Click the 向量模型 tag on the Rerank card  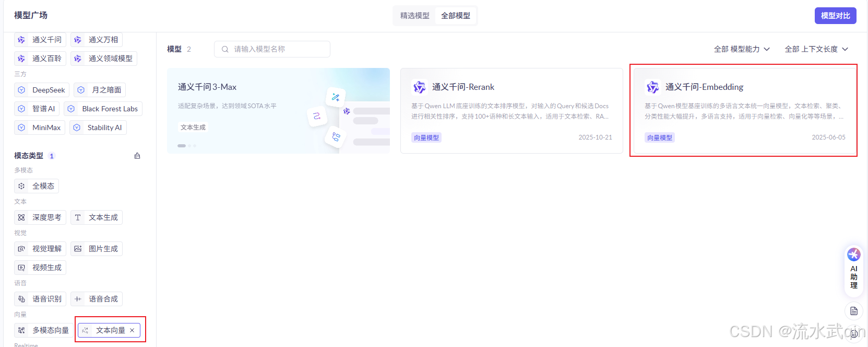click(426, 137)
